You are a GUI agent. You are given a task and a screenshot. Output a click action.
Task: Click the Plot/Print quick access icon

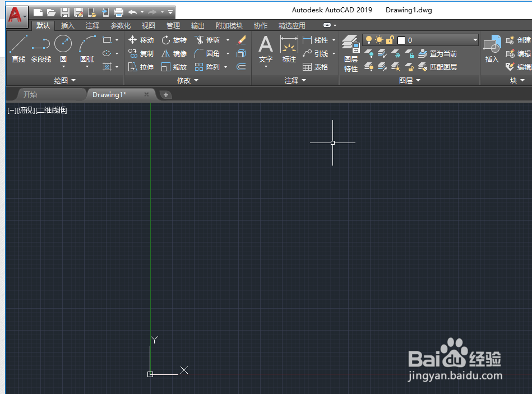119,13
